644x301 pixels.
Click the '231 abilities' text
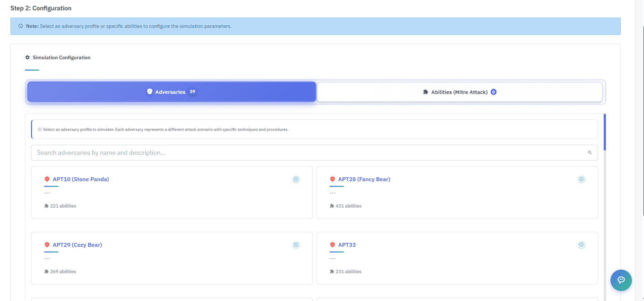pyautogui.click(x=349, y=272)
